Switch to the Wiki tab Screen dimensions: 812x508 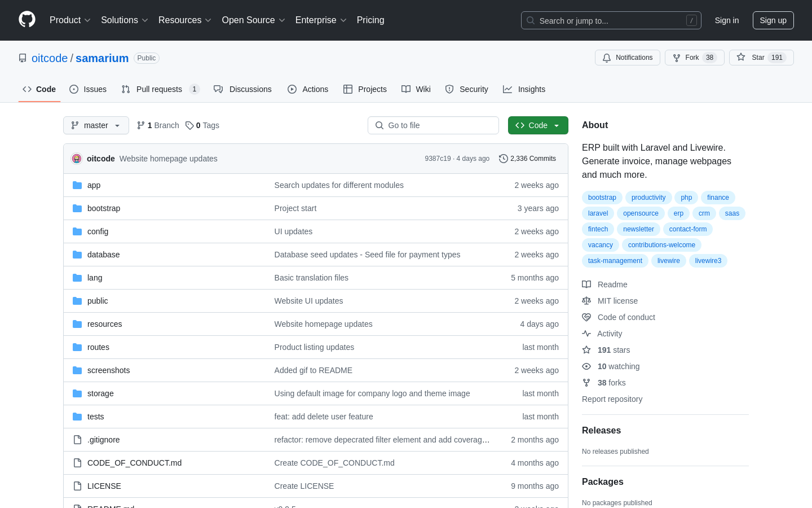(x=416, y=89)
